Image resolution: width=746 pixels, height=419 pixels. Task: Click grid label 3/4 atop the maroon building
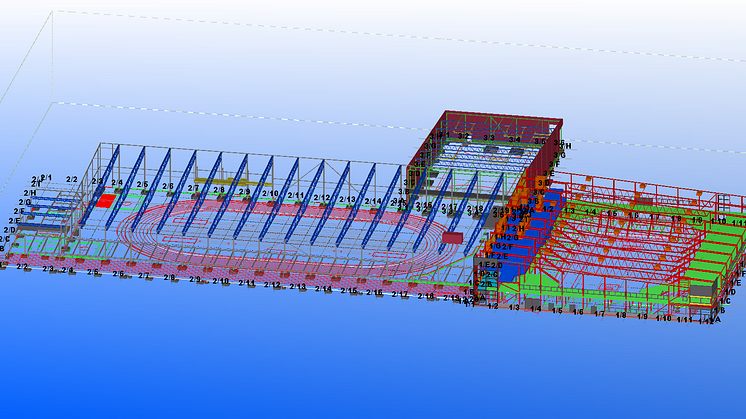click(x=514, y=139)
